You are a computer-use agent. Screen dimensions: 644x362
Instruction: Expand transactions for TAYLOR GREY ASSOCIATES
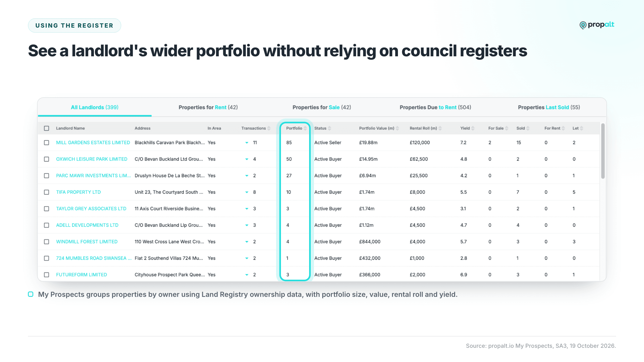coord(247,209)
